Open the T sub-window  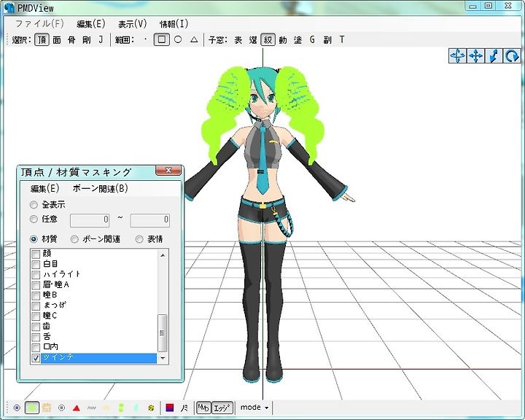[341, 39]
